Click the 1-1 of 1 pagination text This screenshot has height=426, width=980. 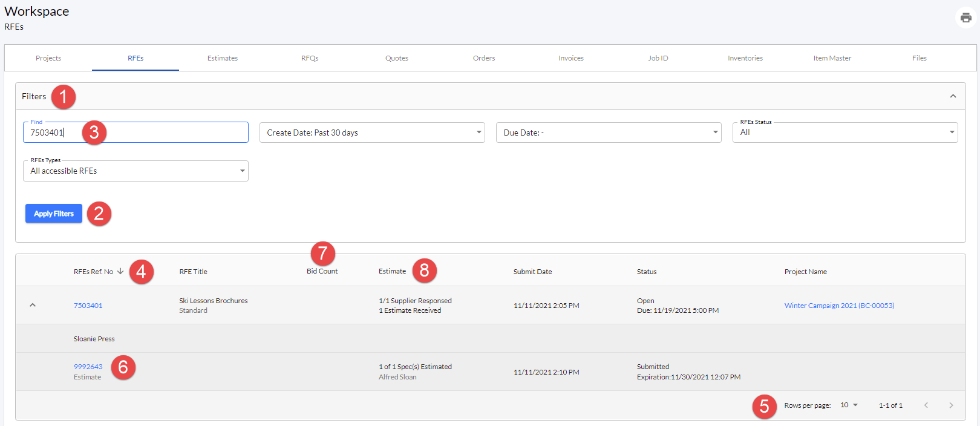click(890, 405)
